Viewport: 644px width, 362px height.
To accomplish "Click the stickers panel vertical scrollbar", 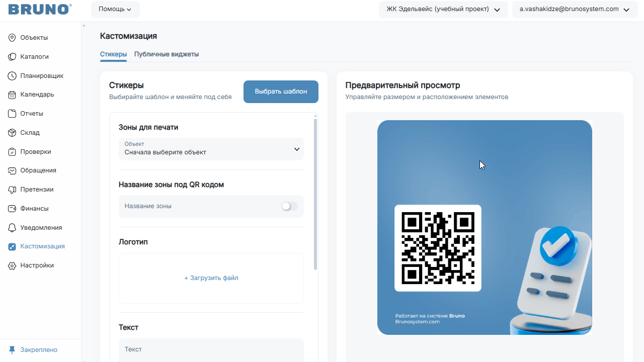I will [315, 194].
